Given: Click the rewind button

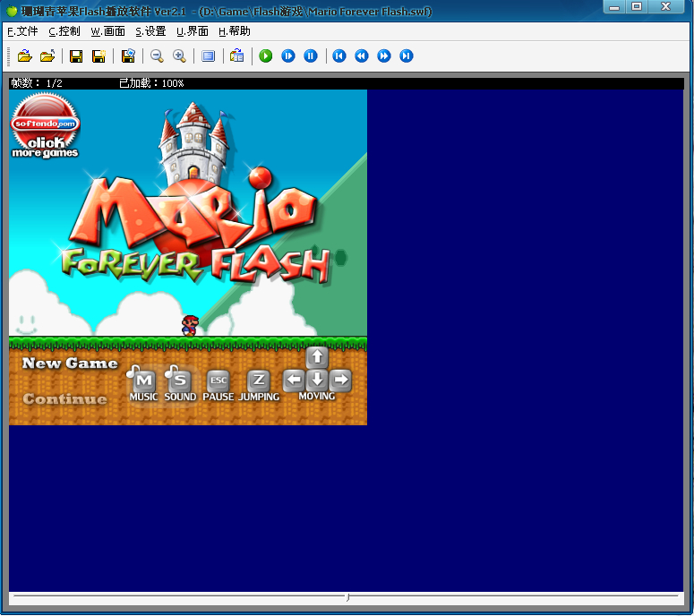Looking at the screenshot, I should (362, 56).
